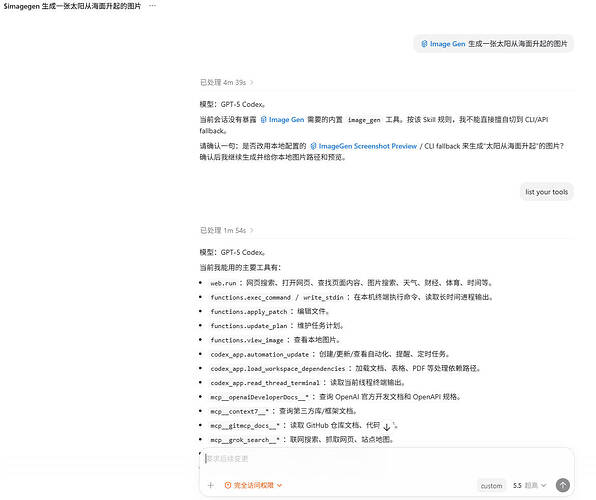Click the first '模型: GPT-5 Codex' line
The height and width of the screenshot is (500, 596).
point(232,104)
